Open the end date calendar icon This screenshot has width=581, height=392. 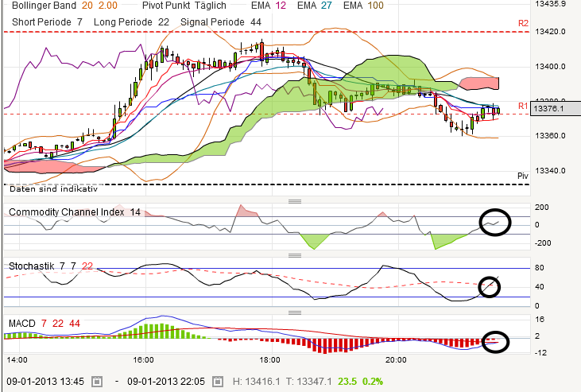point(218,381)
